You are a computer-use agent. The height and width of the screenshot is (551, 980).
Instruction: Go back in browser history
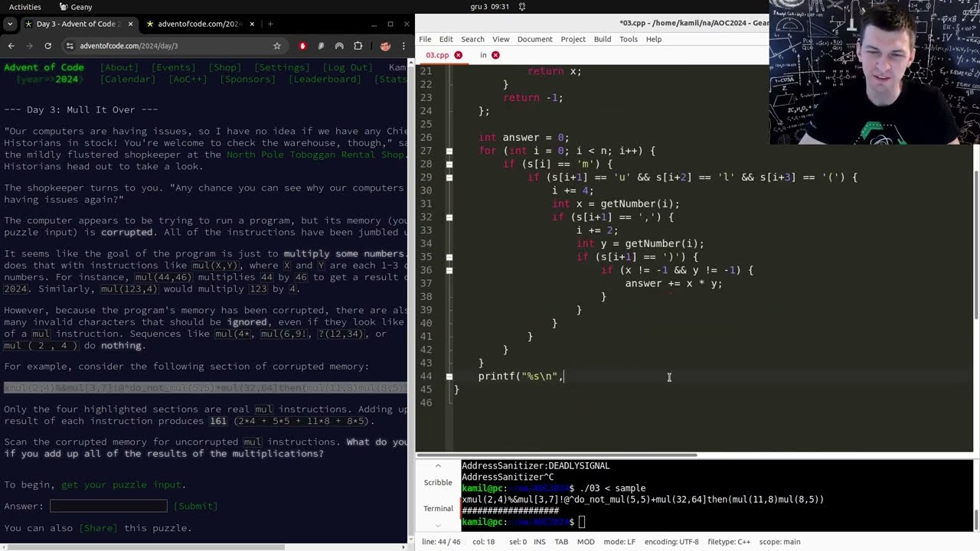[11, 46]
